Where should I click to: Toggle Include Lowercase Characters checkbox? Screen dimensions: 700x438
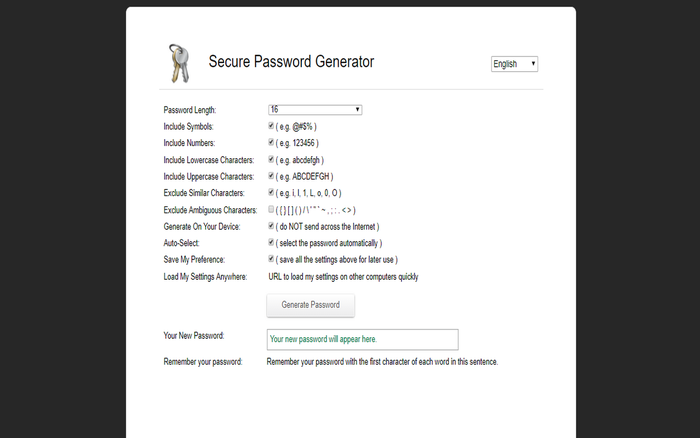271,159
